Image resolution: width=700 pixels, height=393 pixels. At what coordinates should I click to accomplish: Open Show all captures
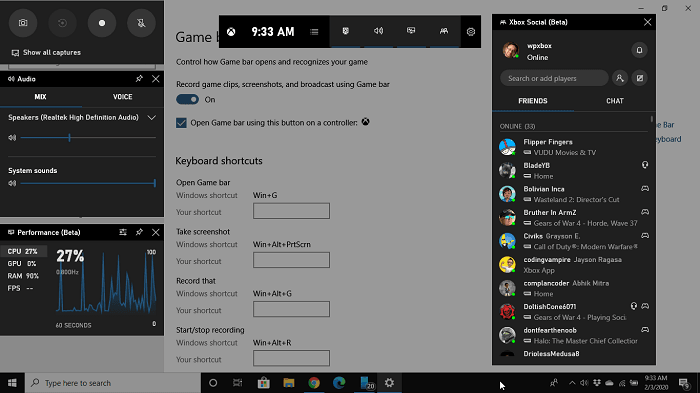pos(46,53)
